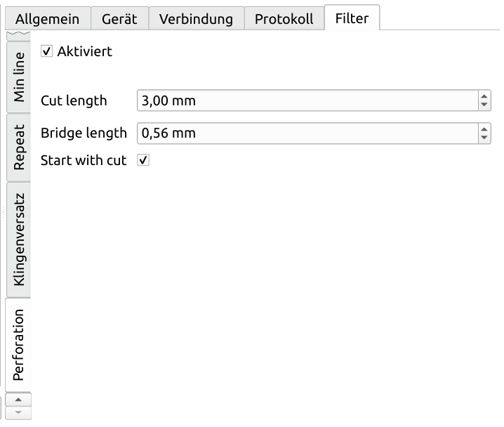504x427 pixels.
Task: Increase Cut length with up arrow
Action: [x=484, y=96]
